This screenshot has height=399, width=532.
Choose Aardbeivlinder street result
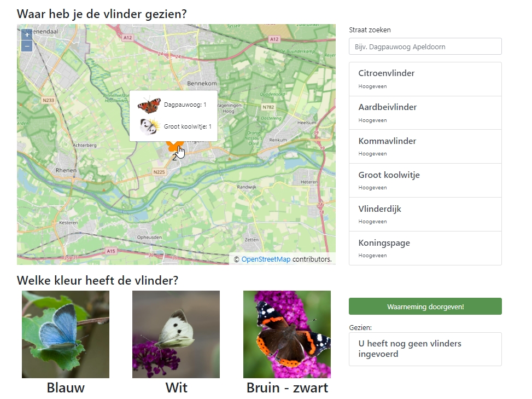(x=425, y=113)
